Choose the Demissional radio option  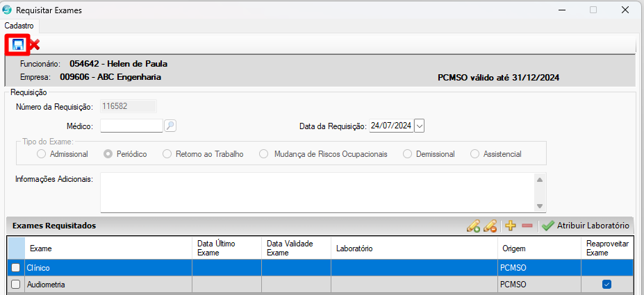(x=408, y=154)
